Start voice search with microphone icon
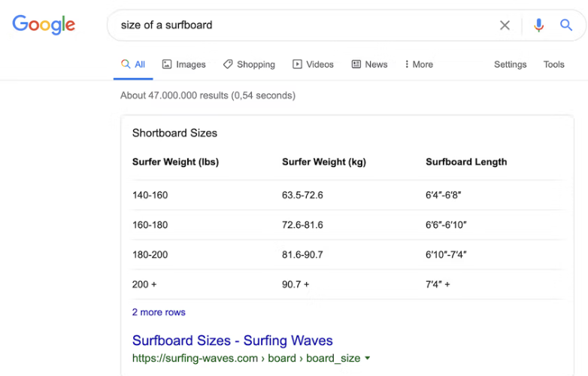588x376 pixels. tap(538, 26)
